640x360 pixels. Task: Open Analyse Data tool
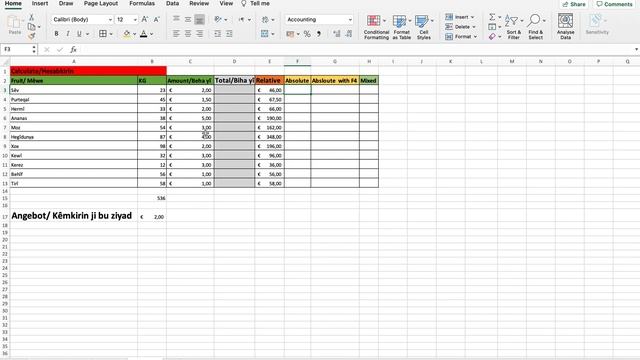coord(565,27)
